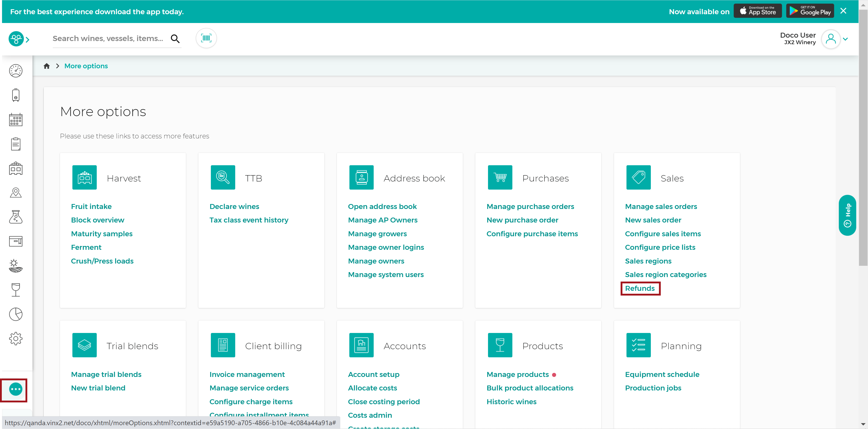Open the settings gear icon in sidebar
The width and height of the screenshot is (868, 429).
tap(16, 338)
